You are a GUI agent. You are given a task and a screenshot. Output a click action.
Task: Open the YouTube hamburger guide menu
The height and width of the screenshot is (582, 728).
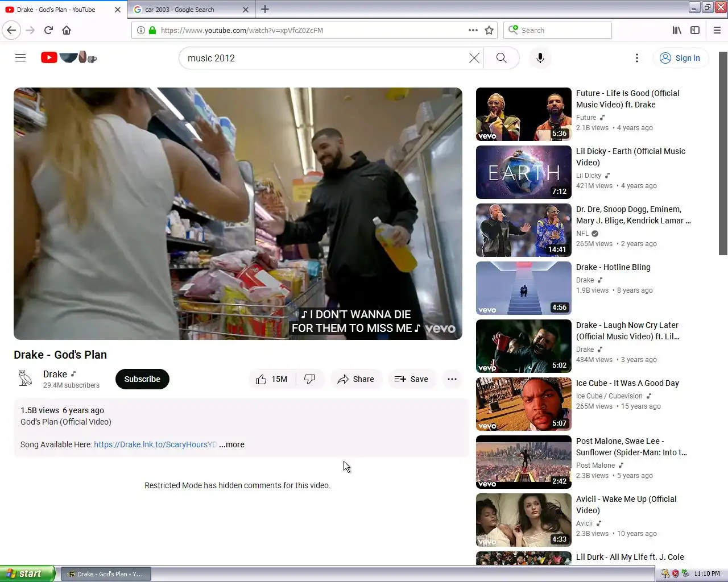click(20, 57)
